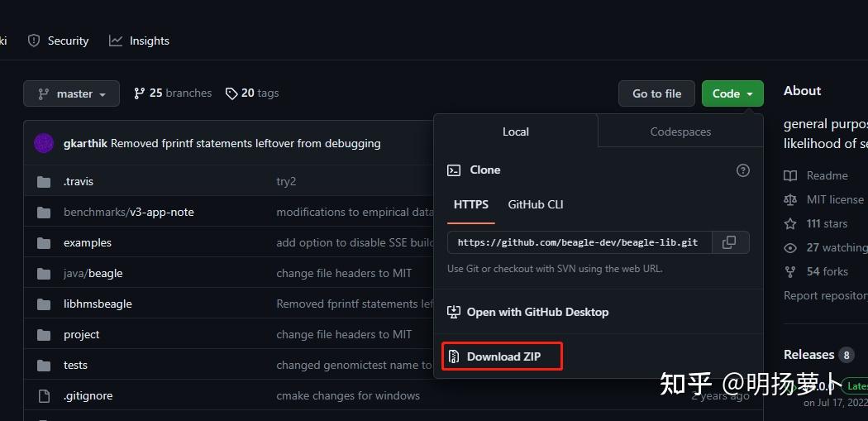
Task: Open the gkarthik author link
Action: click(x=86, y=143)
